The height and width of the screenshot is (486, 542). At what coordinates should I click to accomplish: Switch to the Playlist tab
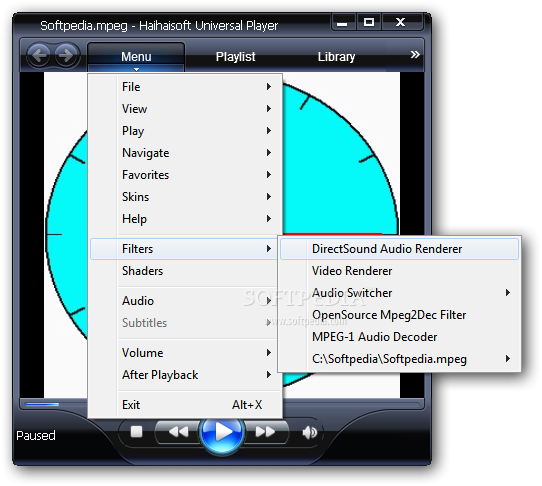point(235,57)
